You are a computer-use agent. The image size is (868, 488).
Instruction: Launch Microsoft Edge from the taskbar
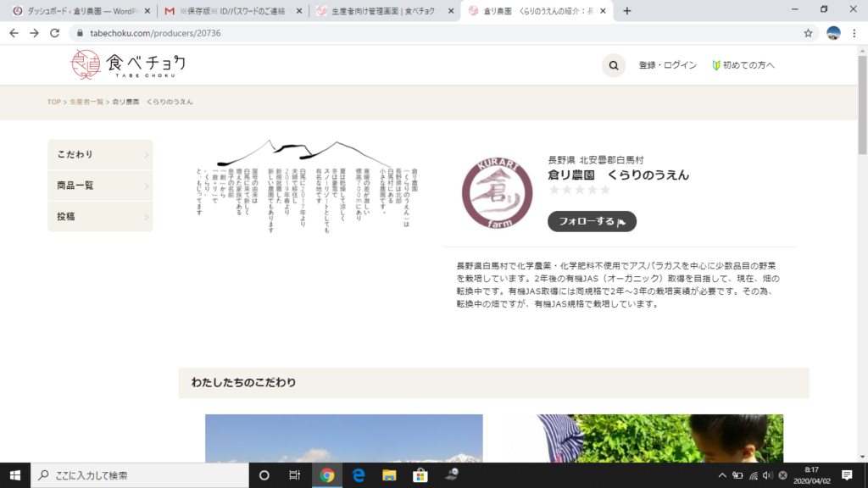(x=359, y=475)
